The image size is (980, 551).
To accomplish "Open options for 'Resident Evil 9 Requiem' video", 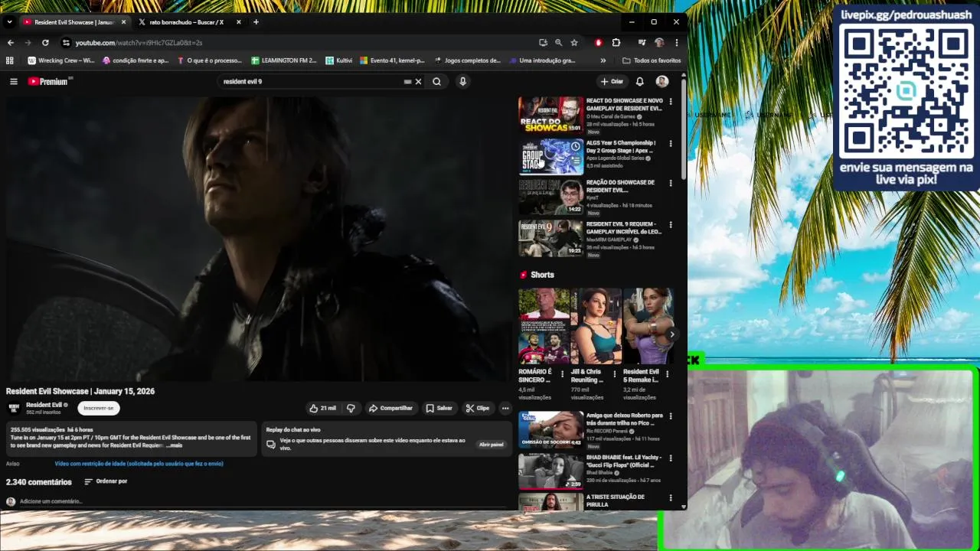I will 671,225.
